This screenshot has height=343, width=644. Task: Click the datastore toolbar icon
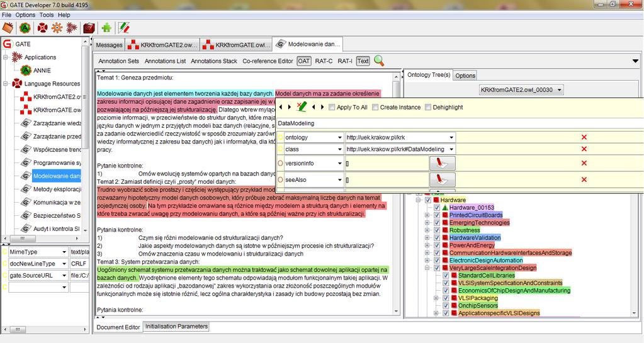pos(89,28)
